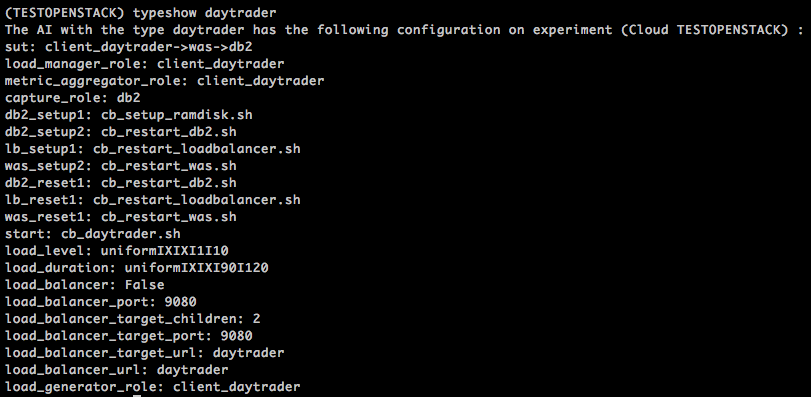Click the metric_aggregator_role line
Viewport: 811px width, 397px height.
click(164, 81)
